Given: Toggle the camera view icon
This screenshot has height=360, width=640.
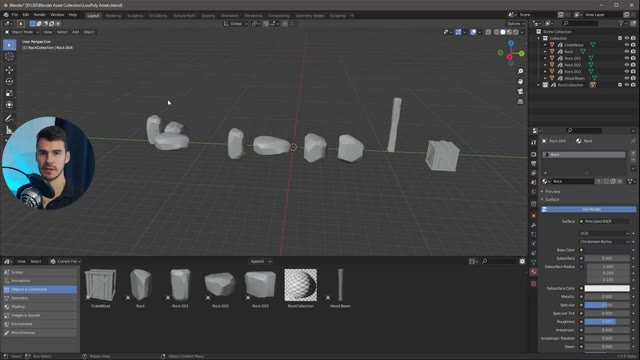Looking at the screenshot, I should [x=520, y=91].
